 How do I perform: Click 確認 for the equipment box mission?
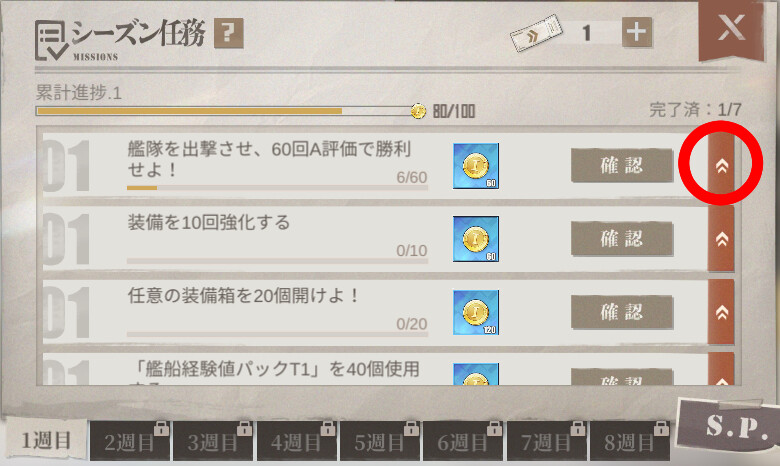coord(622,312)
